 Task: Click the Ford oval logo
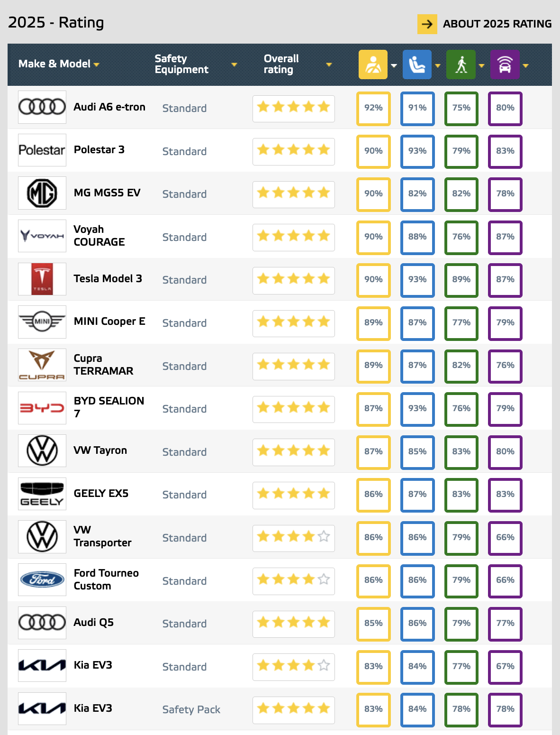point(42,579)
